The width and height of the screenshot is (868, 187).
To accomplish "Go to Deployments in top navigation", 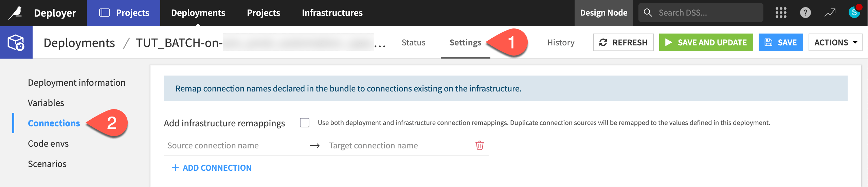I will (x=198, y=13).
